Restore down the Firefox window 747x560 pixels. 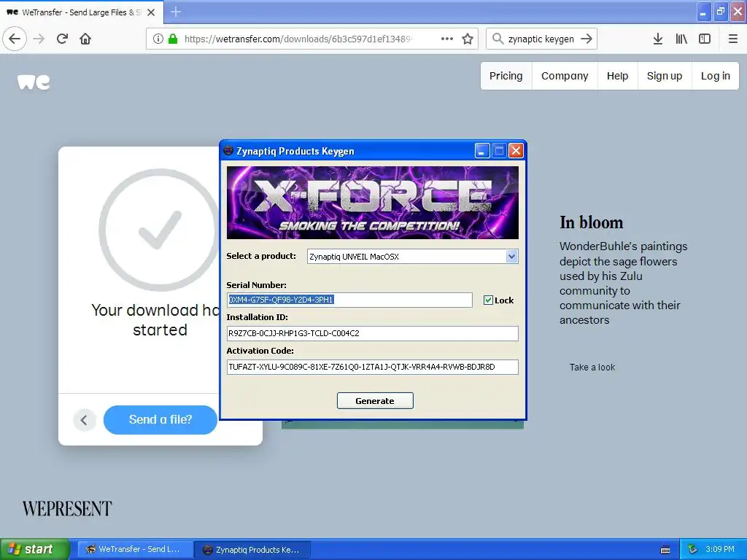(720, 12)
